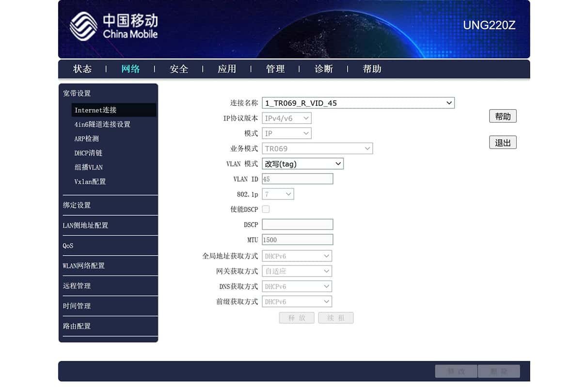This screenshot has height=387, width=588.
Task: Click the DSCP text field
Action: [x=298, y=224]
